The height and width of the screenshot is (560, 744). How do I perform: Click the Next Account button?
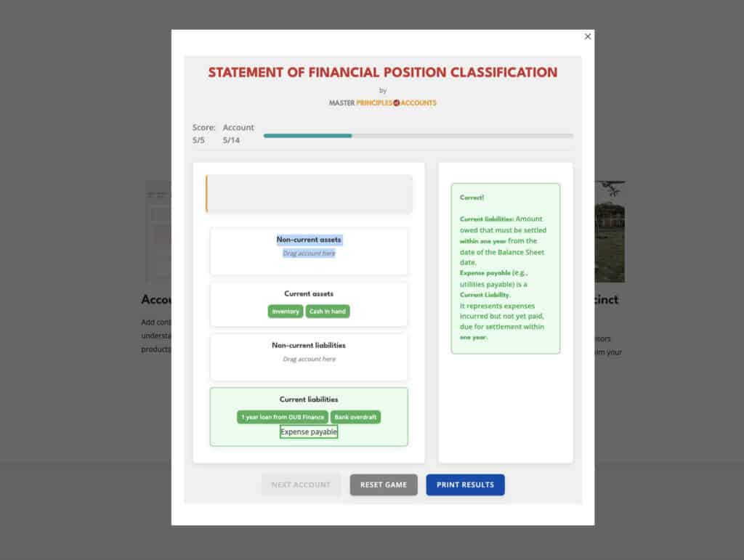coord(301,484)
